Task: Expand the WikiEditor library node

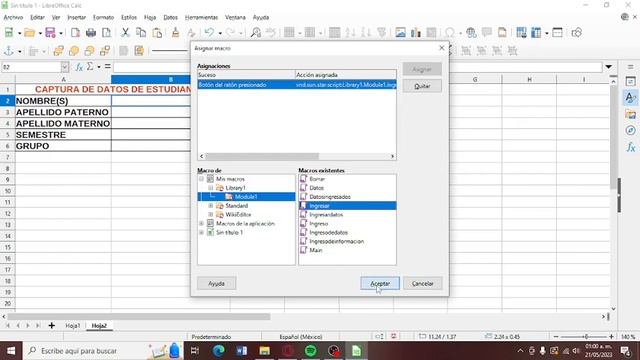Action: (x=211, y=214)
